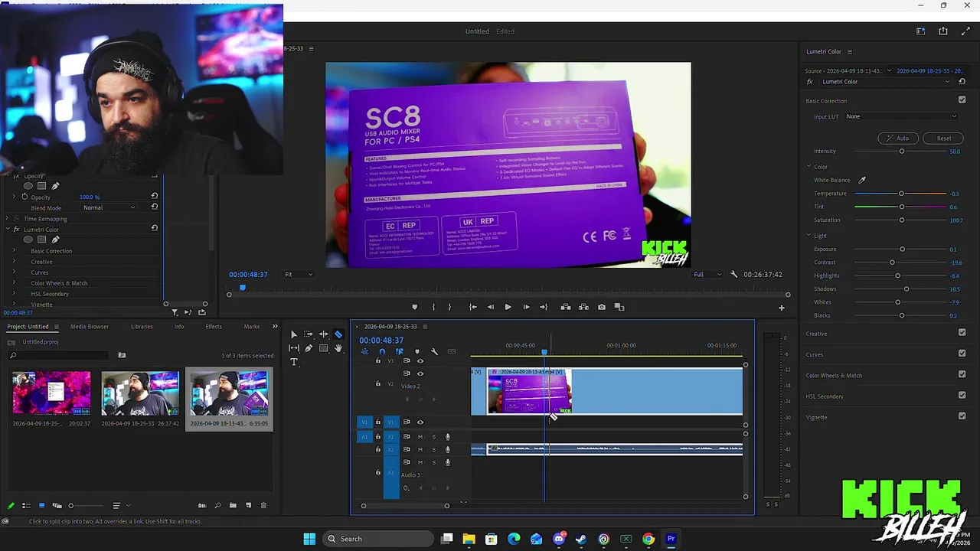
Task: Go to Out point
Action: pyautogui.click(x=544, y=307)
